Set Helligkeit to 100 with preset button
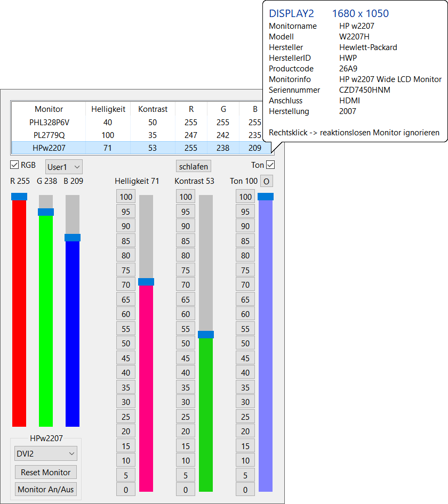 tap(126, 197)
